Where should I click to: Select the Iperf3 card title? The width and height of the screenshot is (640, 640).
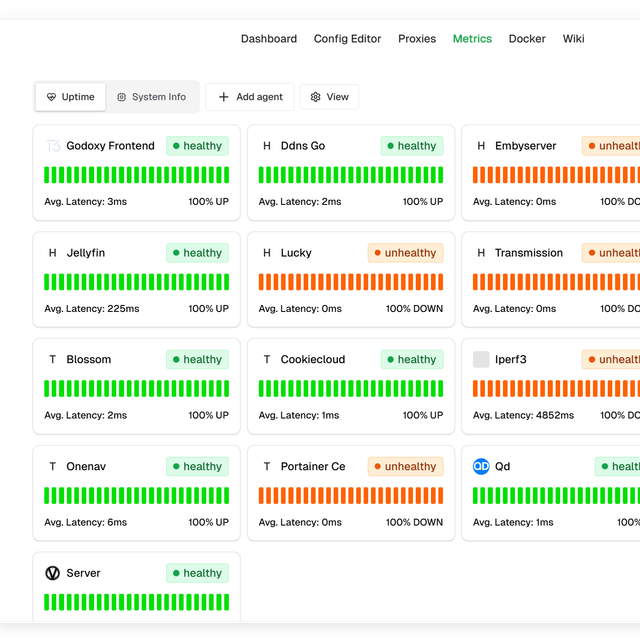coord(511,359)
